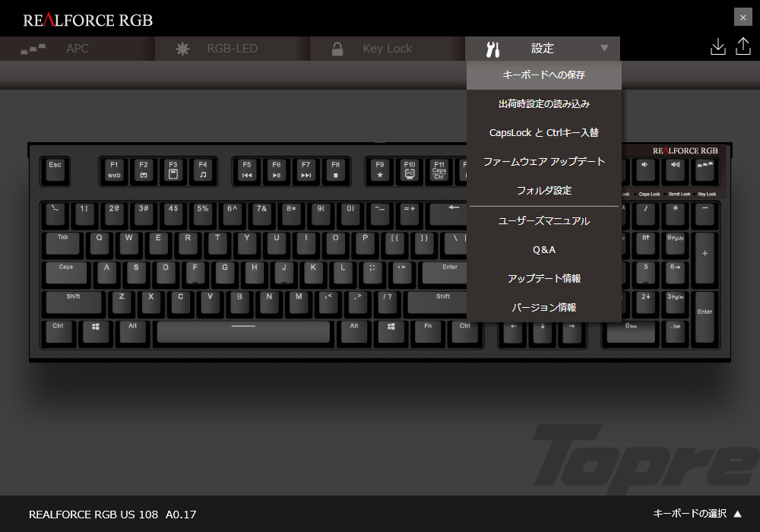Open the Q&A menu link
Viewport: 760px width, 532px height.
(x=544, y=250)
